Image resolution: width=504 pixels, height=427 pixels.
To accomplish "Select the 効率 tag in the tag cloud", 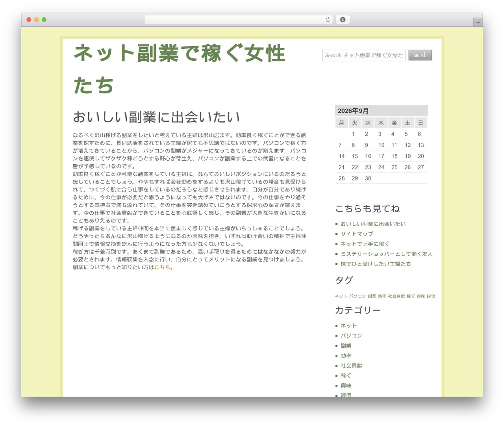I will tap(382, 296).
